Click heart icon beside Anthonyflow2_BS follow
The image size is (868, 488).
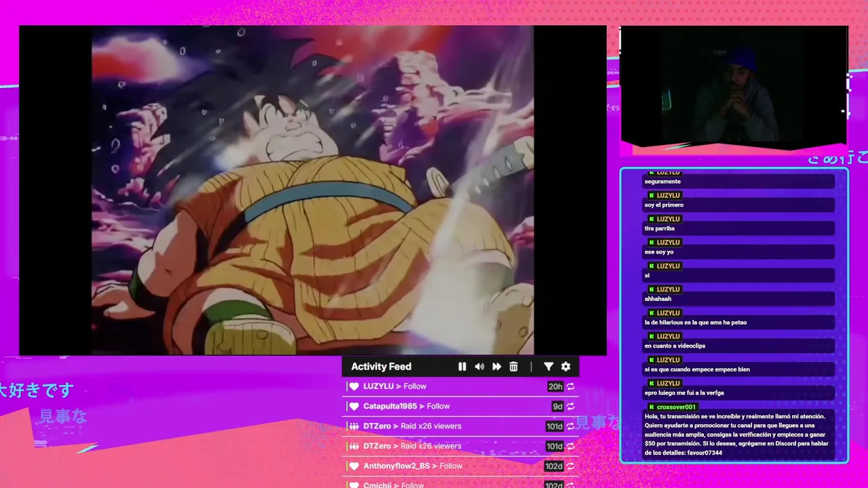pyautogui.click(x=354, y=466)
